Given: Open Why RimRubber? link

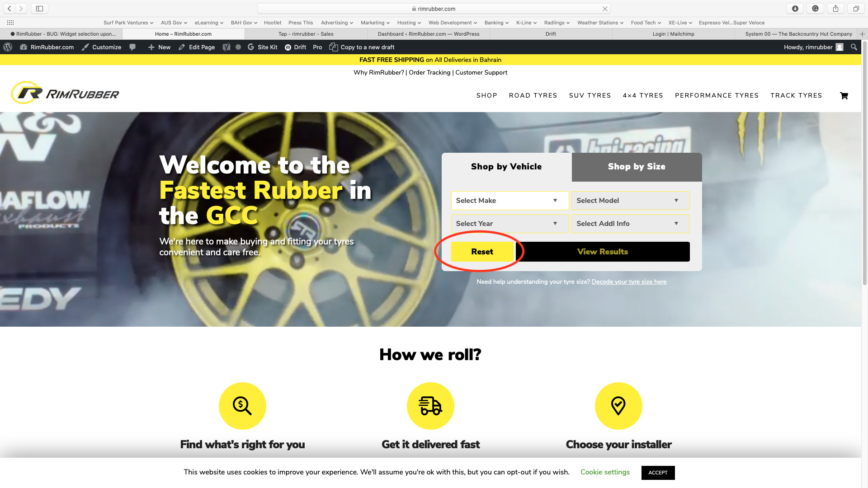Looking at the screenshot, I should point(378,73).
